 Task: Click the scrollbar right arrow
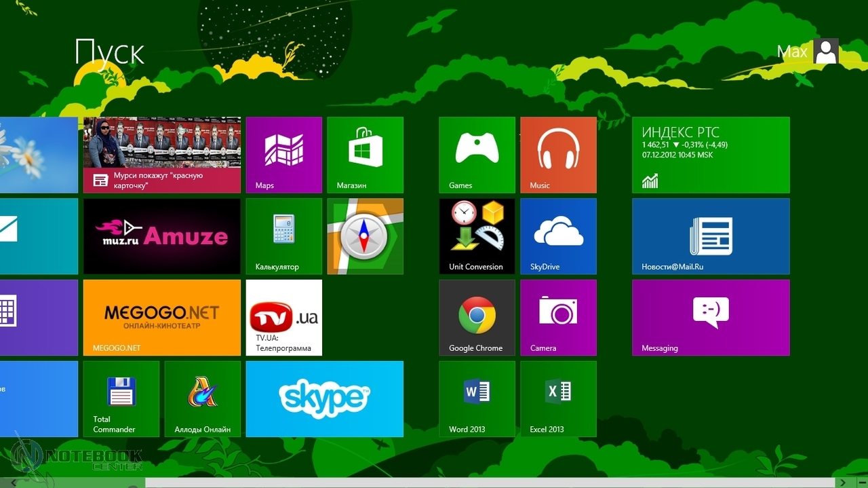[843, 483]
